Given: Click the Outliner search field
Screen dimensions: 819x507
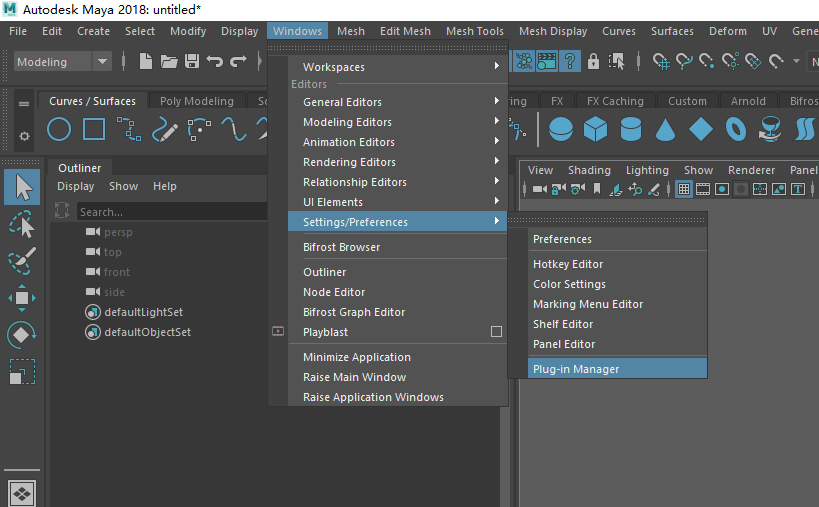Looking at the screenshot, I should (170, 212).
